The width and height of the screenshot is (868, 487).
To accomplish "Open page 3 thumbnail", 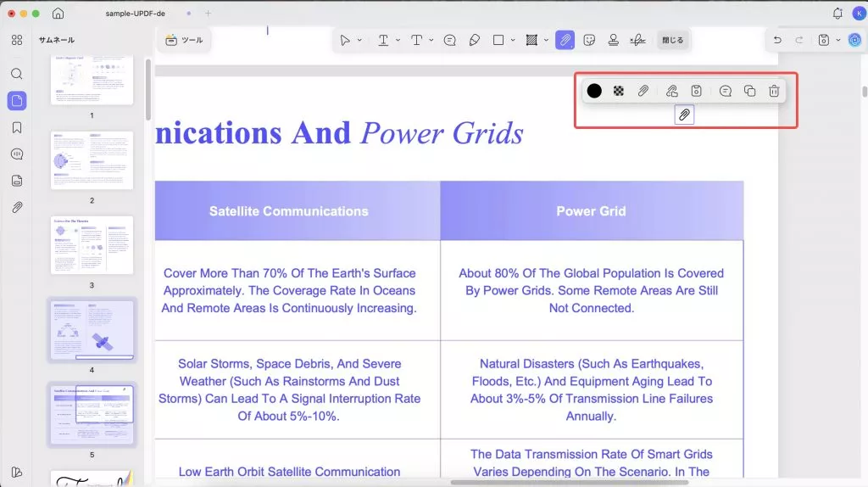I will [92, 245].
